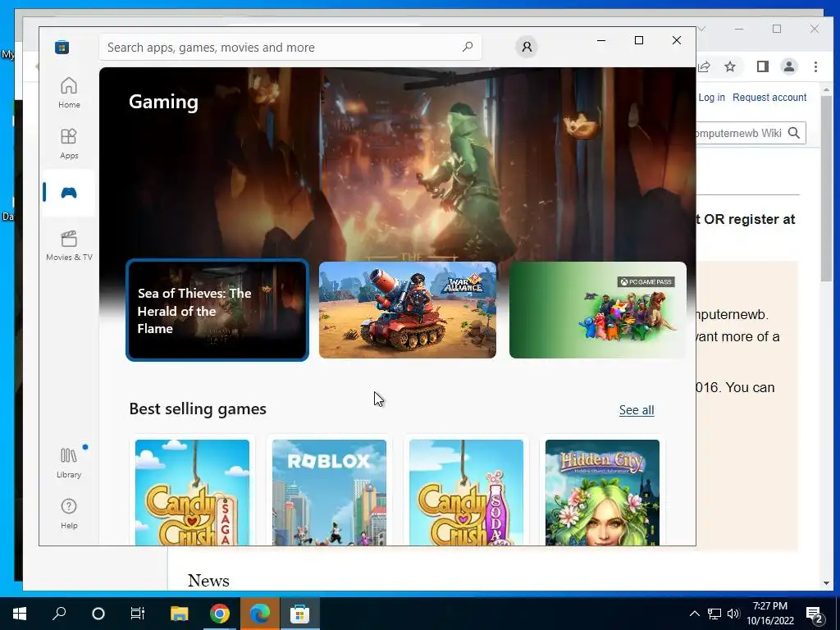The width and height of the screenshot is (840, 630).
Task: Toggle Chrome's side panel icon
Action: [x=762, y=66]
